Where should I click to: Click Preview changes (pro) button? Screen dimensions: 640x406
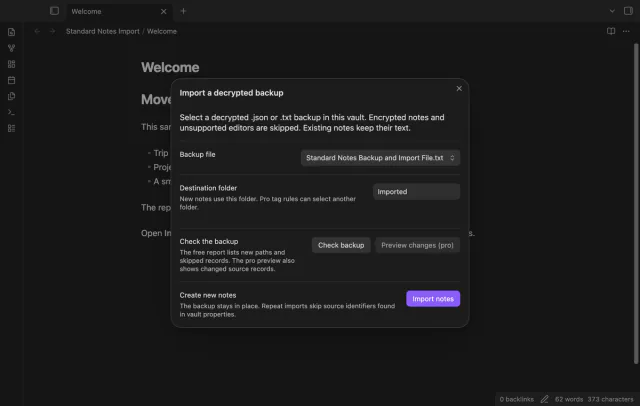coord(417,245)
